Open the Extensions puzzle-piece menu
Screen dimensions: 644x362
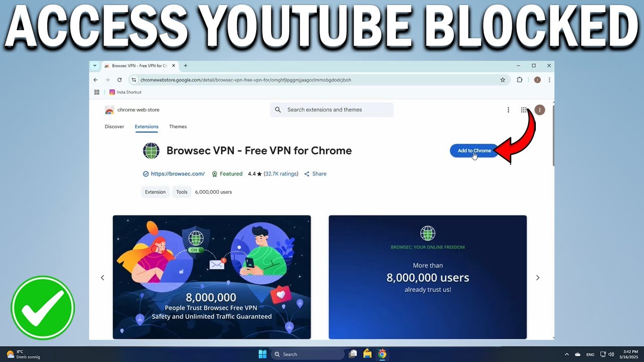pos(520,80)
